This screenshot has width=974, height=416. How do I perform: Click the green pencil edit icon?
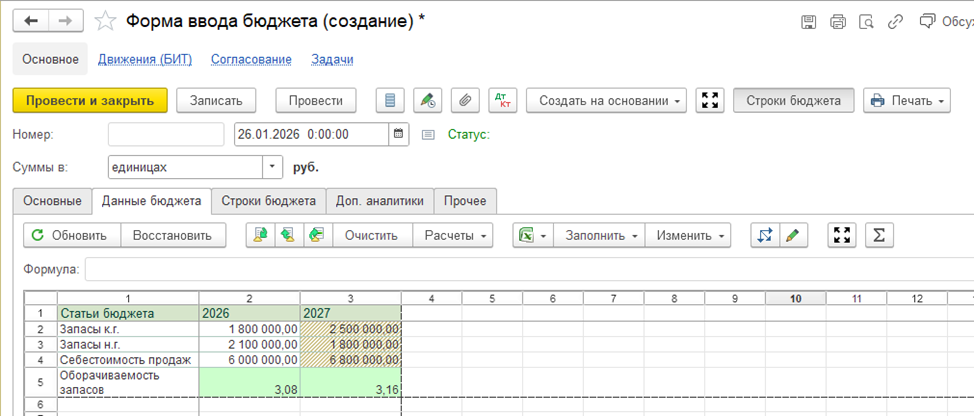click(x=792, y=235)
